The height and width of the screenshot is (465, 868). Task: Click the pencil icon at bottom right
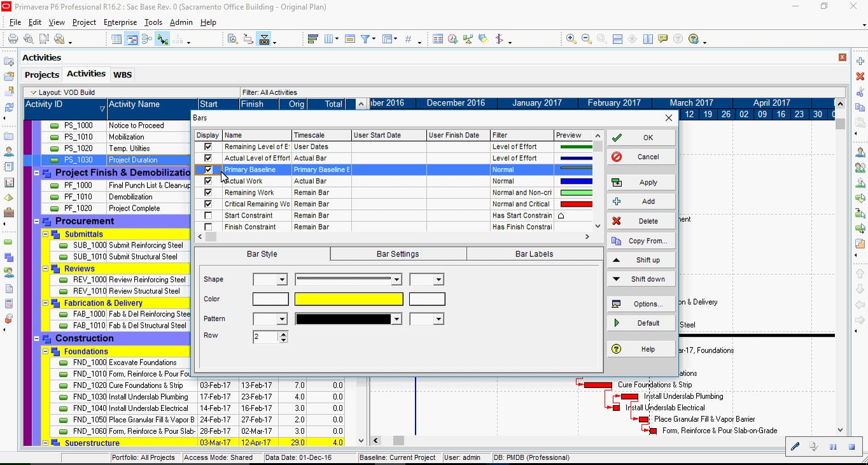795,447
